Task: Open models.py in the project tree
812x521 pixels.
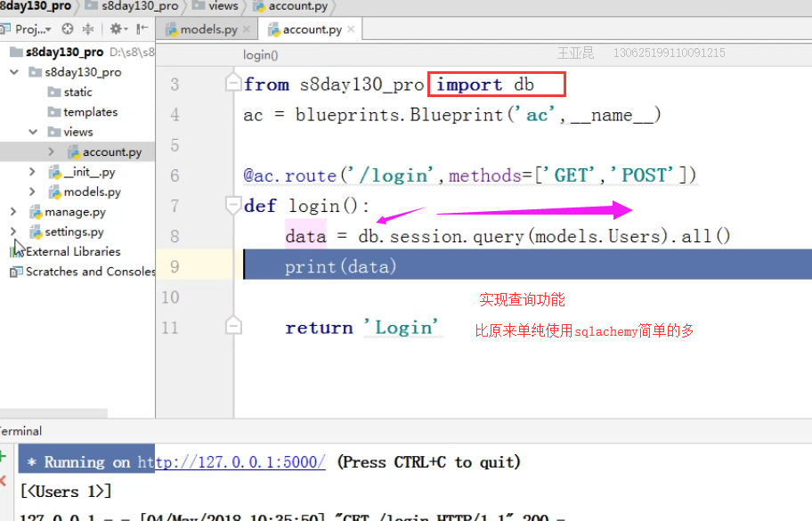Action: (x=85, y=192)
